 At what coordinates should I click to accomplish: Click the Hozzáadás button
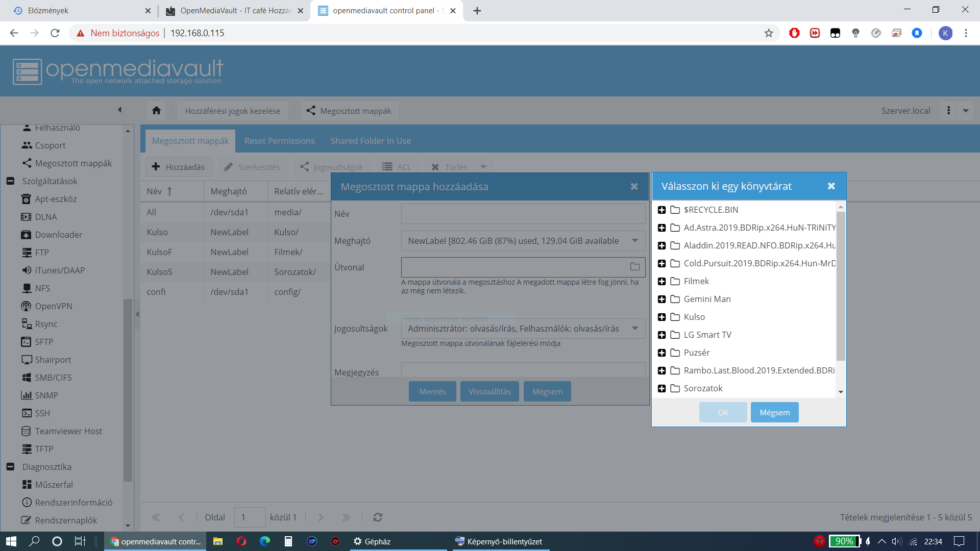coord(179,167)
